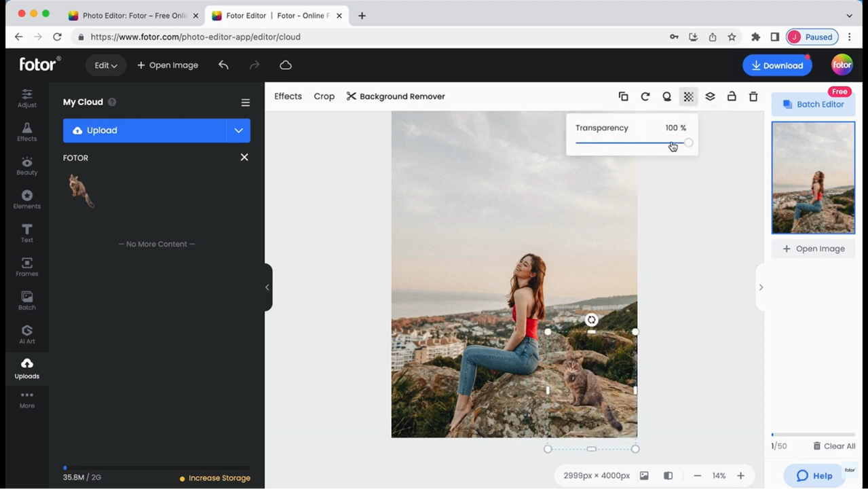Viewport: 868px width, 489px height.
Task: Click the Increase Storage link
Action: coord(219,478)
